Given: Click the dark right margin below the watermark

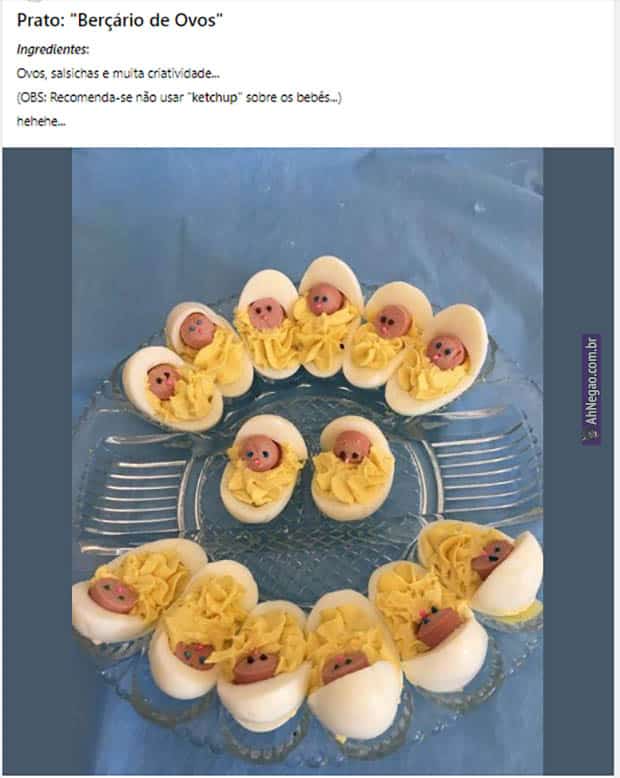Looking at the screenshot, I should click(578, 610).
